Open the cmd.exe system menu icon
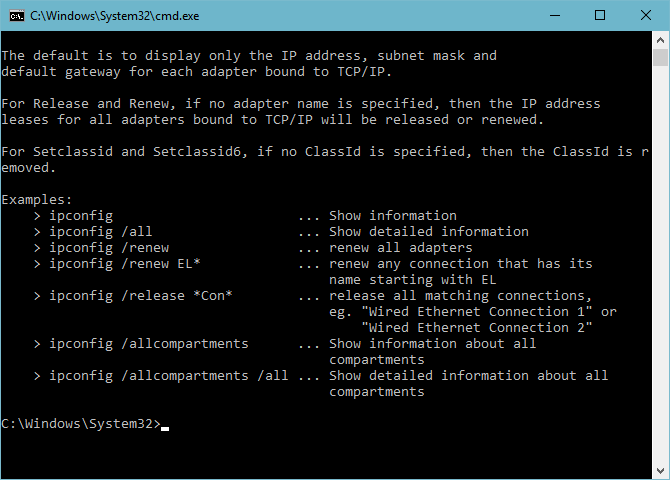This screenshot has width=670, height=480. pyautogui.click(x=16, y=15)
